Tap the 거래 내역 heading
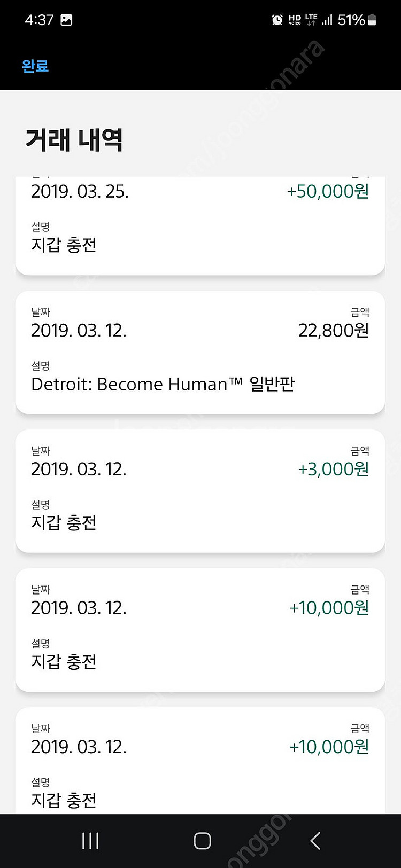Screen dimensions: 401x868 [74, 139]
